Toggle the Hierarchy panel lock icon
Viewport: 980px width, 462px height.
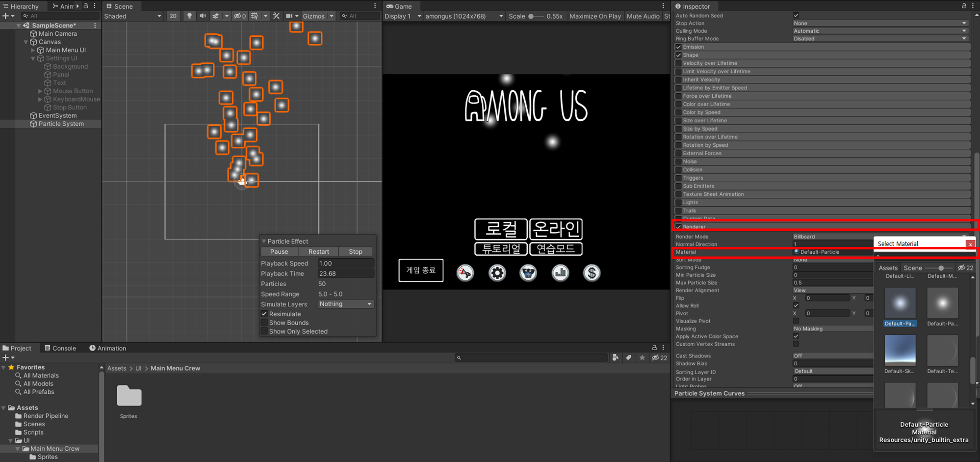pyautogui.click(x=86, y=6)
